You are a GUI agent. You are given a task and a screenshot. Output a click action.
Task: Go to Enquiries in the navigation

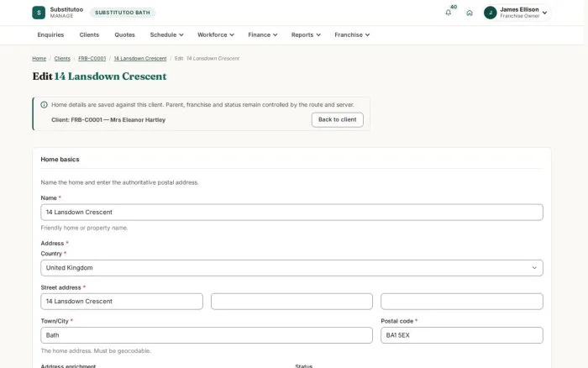50,35
